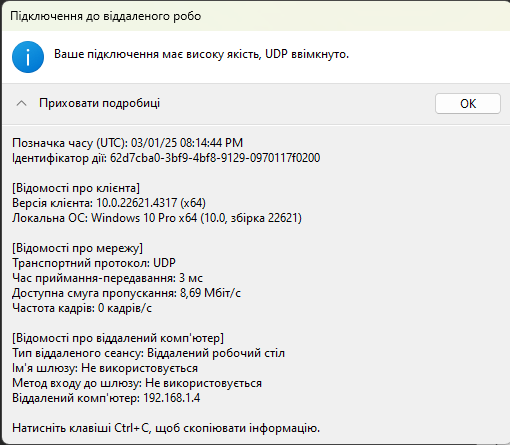This screenshot has height=445, width=510.
Task: Click the 'Віддалений комп'ютер: 192.168.1.4' line
Action: click(106, 398)
